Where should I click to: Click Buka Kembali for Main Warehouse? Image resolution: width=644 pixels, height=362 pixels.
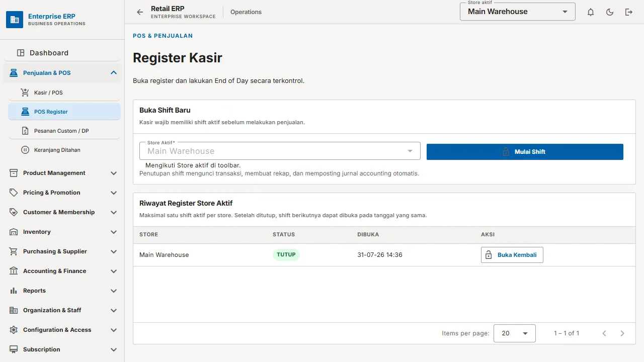point(512,255)
